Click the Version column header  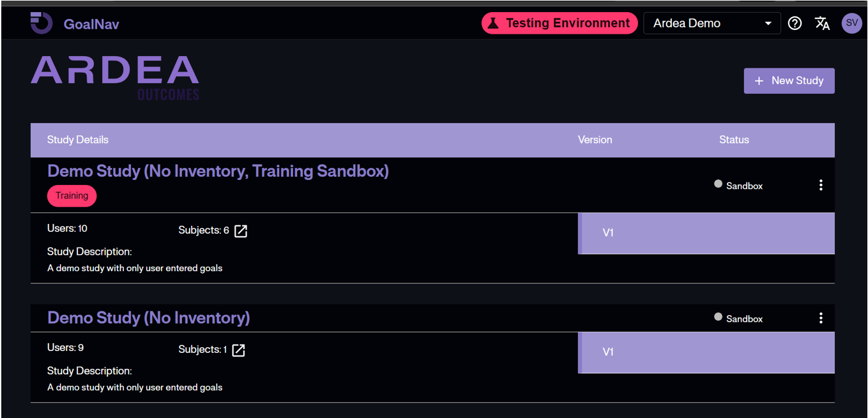(595, 140)
